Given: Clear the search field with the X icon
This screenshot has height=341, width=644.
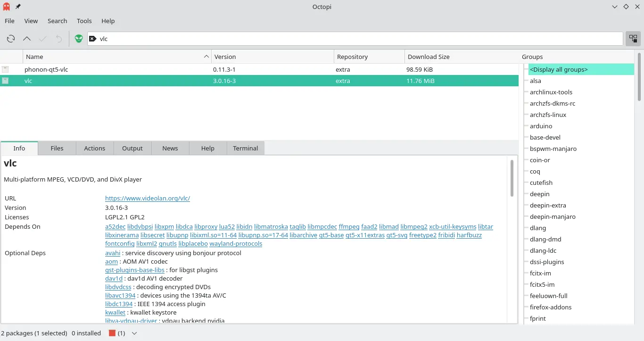Looking at the screenshot, I should tap(93, 39).
